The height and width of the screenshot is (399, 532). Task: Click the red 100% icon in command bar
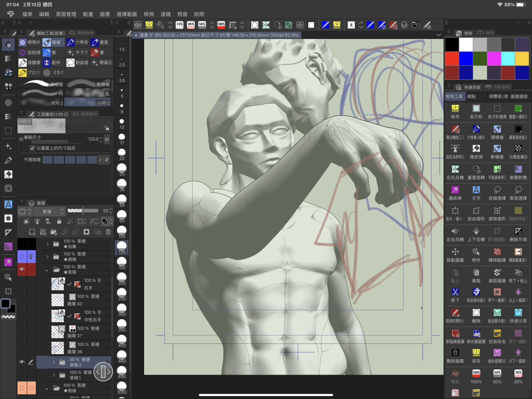(x=221, y=25)
